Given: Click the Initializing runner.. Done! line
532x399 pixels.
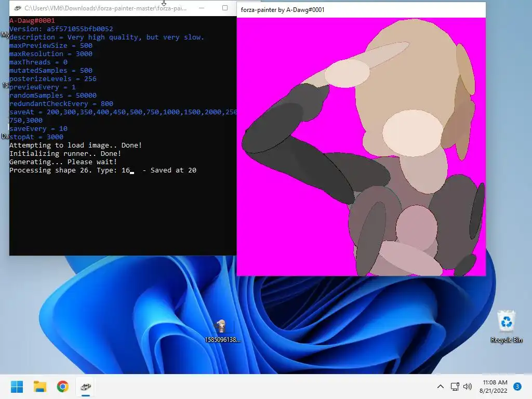Looking at the screenshot, I should click(x=65, y=153).
